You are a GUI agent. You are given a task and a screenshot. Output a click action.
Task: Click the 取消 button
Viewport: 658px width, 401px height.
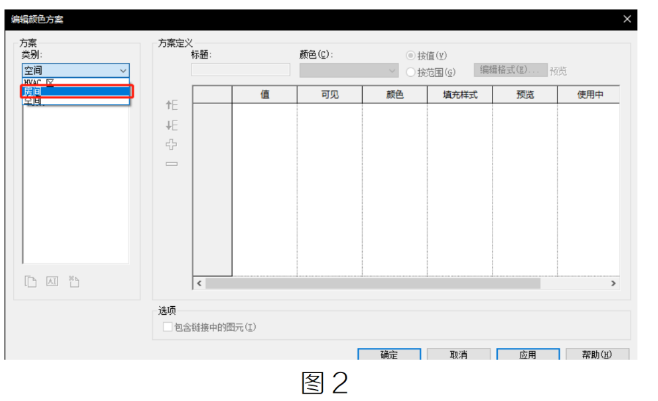click(x=459, y=354)
